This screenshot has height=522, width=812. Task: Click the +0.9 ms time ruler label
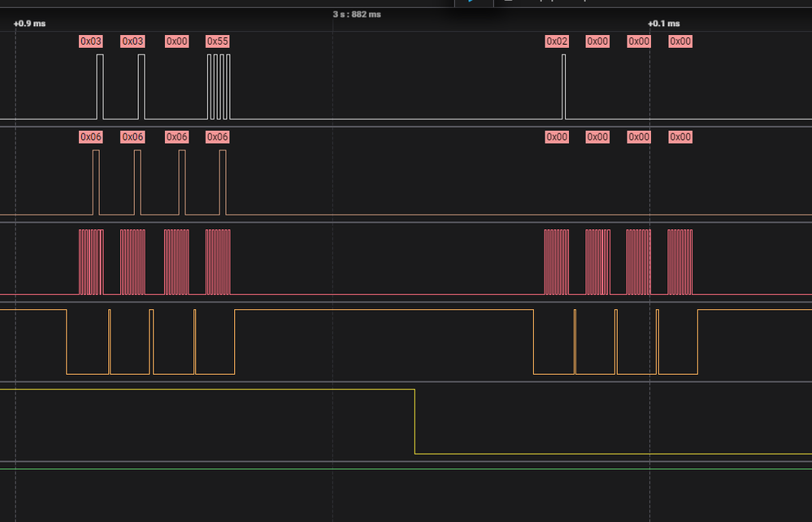(29, 24)
